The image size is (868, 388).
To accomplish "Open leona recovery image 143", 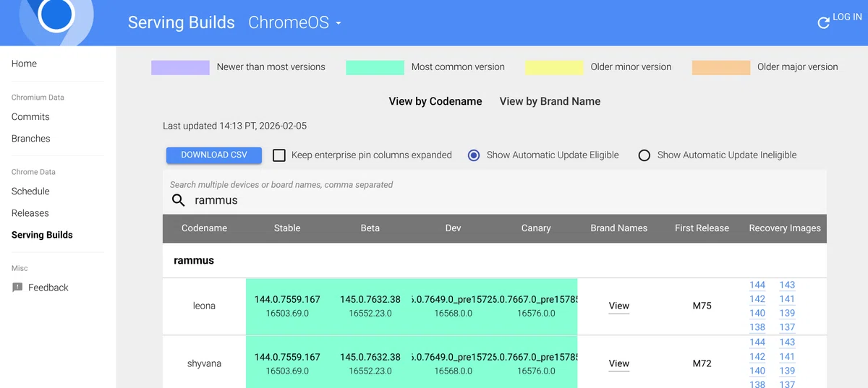I will pos(787,285).
